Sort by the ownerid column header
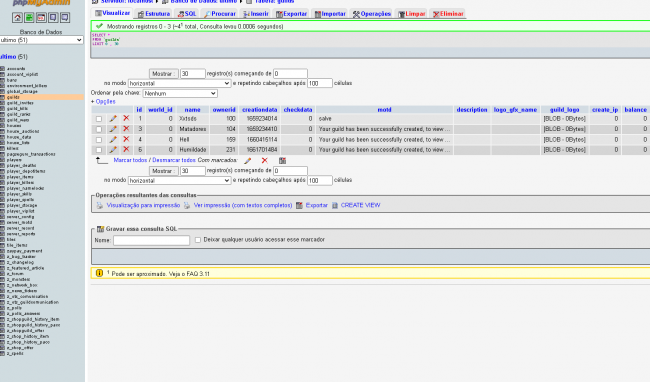650x382 pixels. coord(224,110)
